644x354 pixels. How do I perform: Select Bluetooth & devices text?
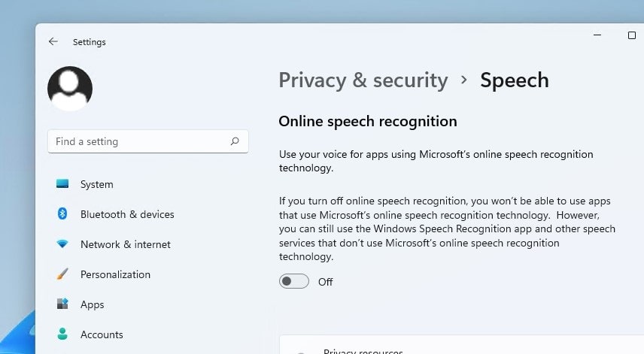pos(127,214)
